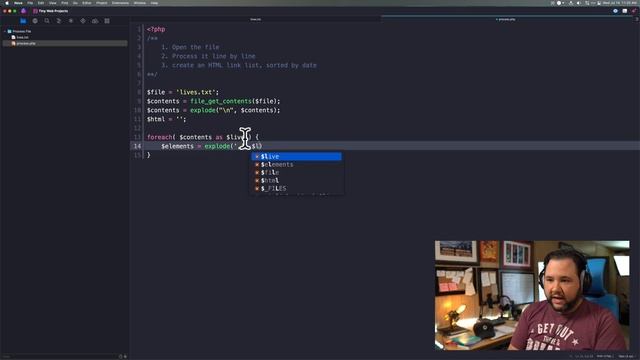Click the indentation setting in status bar
Viewport: 640px width, 360px height.
pos(626,356)
